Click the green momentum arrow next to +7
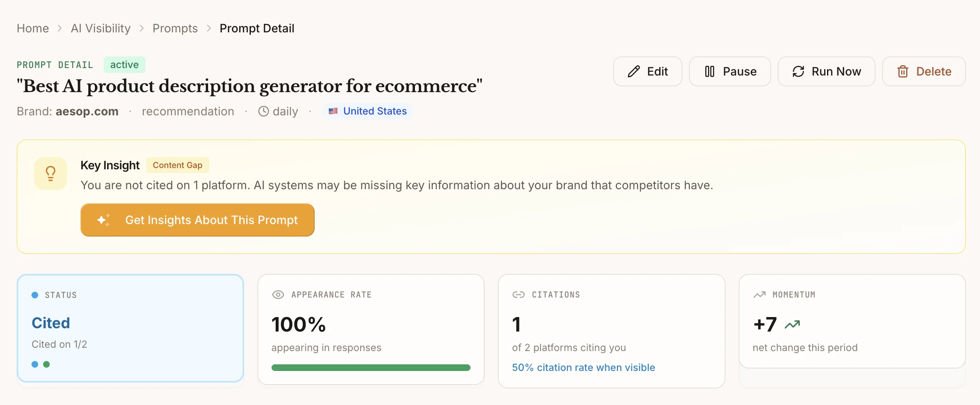The height and width of the screenshot is (405, 980). tap(792, 324)
